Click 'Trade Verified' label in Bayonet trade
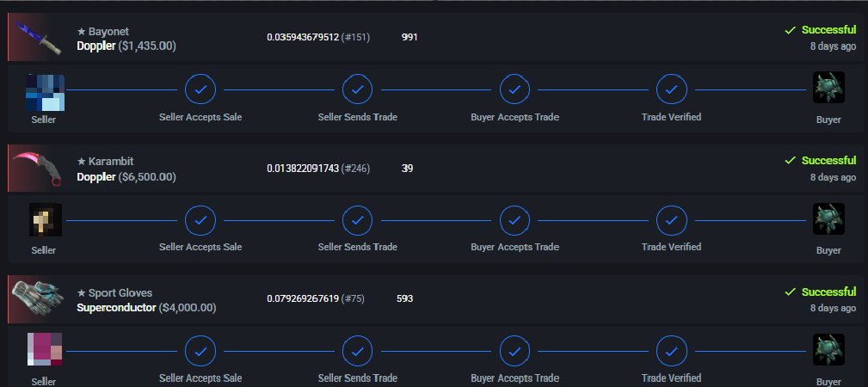Image resolution: width=868 pixels, height=387 pixels. coord(672,117)
